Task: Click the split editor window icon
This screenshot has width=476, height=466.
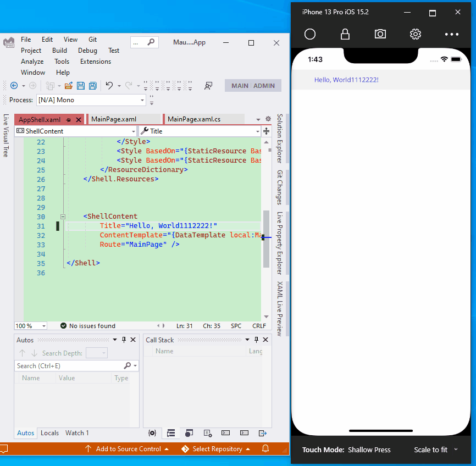Action: pyautogui.click(x=266, y=131)
